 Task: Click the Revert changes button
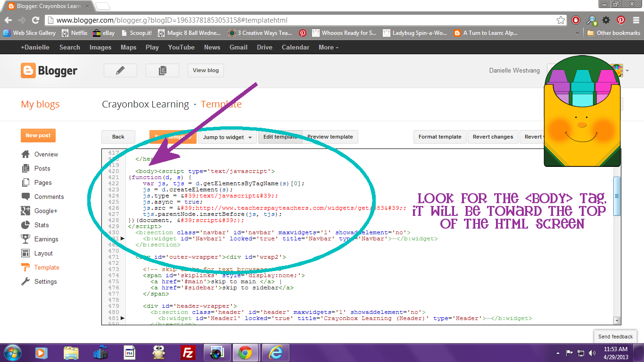[493, 137]
